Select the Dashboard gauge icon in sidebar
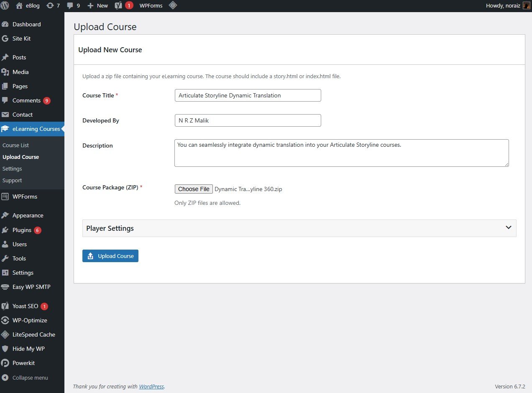The height and width of the screenshot is (393, 532). coord(6,24)
